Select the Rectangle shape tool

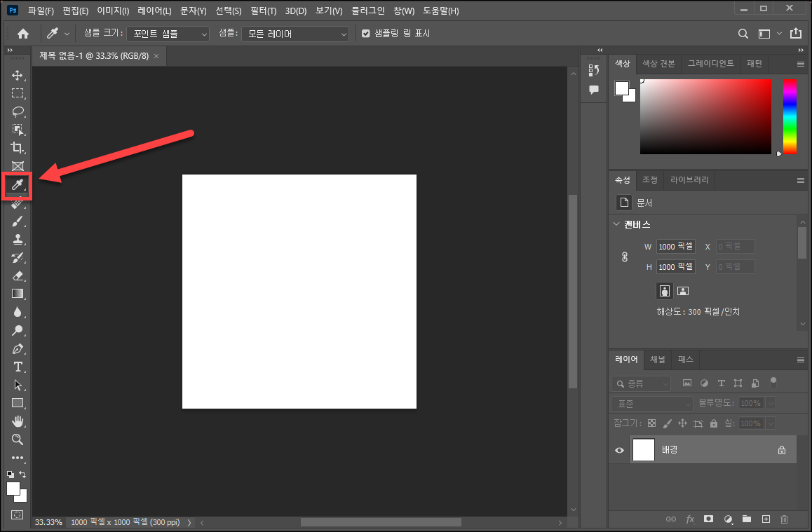point(18,403)
